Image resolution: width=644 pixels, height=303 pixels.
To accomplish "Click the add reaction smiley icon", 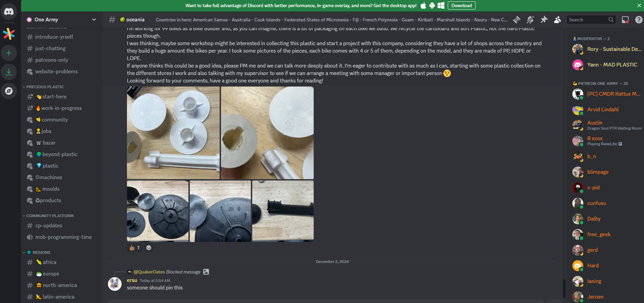I will (149, 248).
